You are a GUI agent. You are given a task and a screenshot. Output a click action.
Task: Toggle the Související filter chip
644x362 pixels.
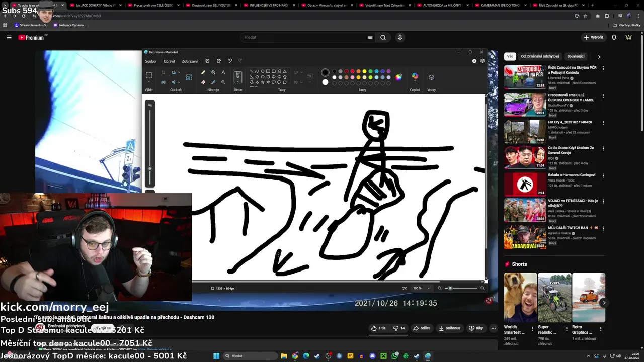(x=576, y=57)
